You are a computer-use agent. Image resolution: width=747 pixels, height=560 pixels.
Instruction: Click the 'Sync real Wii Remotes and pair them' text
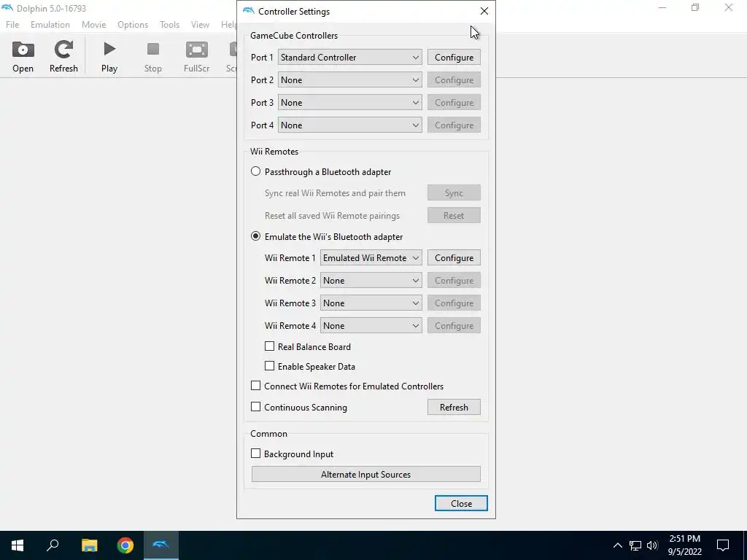(x=336, y=192)
